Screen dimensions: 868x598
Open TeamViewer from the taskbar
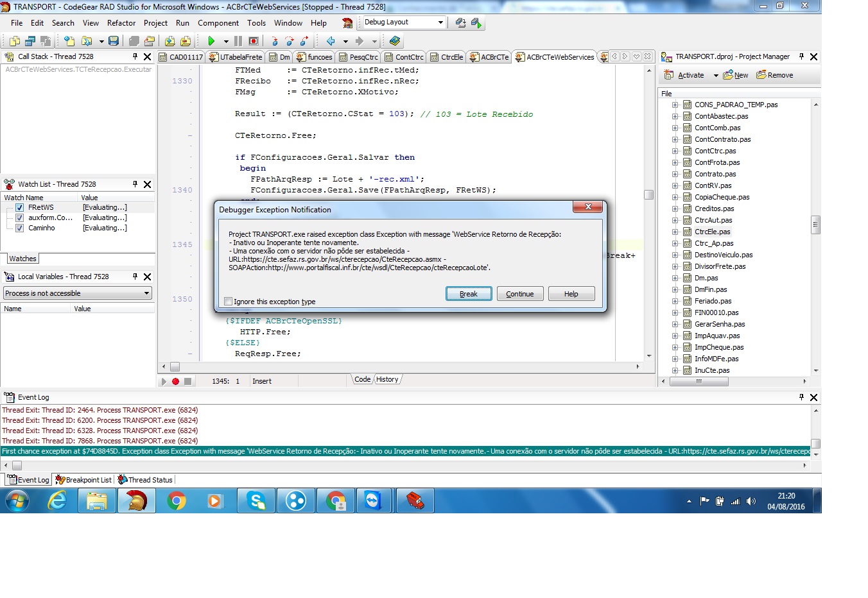click(373, 500)
